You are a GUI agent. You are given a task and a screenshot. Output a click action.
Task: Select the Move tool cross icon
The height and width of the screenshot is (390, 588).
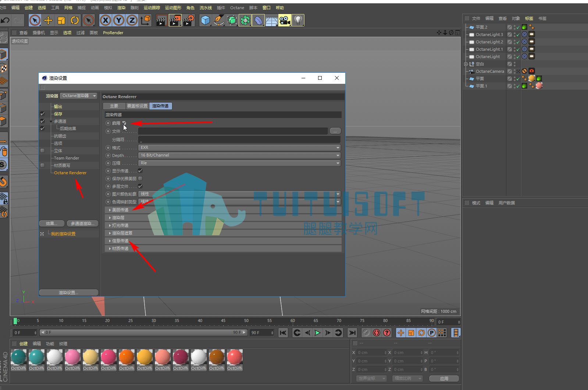(48, 20)
